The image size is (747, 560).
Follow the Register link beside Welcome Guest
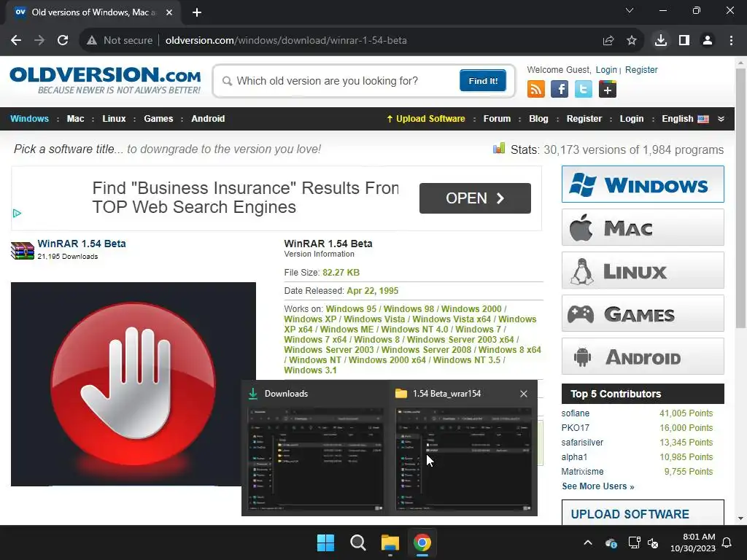641,70
